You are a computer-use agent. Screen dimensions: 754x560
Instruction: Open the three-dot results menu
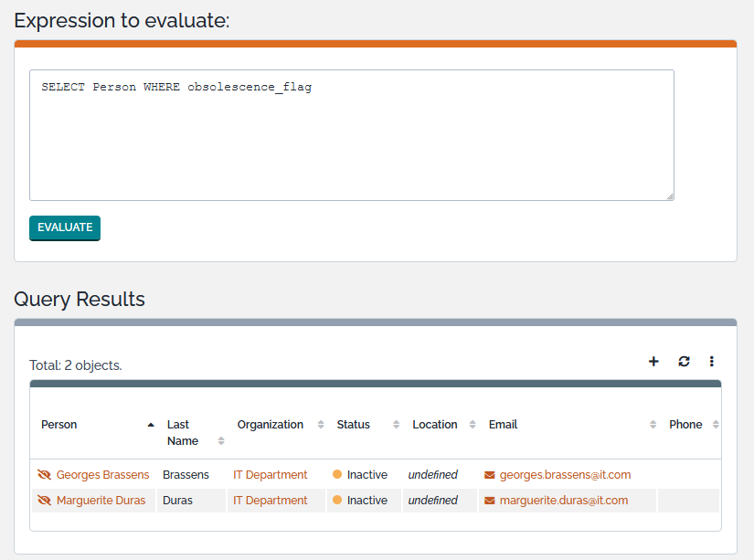[x=712, y=362]
